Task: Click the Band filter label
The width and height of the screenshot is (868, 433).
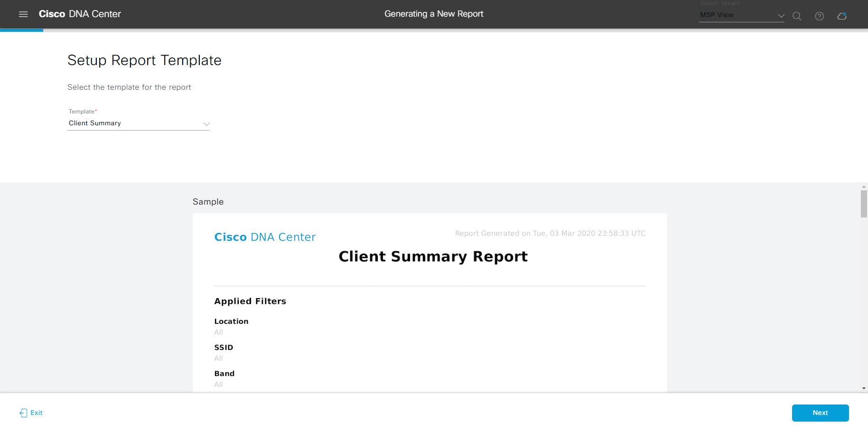Action: 224,374
